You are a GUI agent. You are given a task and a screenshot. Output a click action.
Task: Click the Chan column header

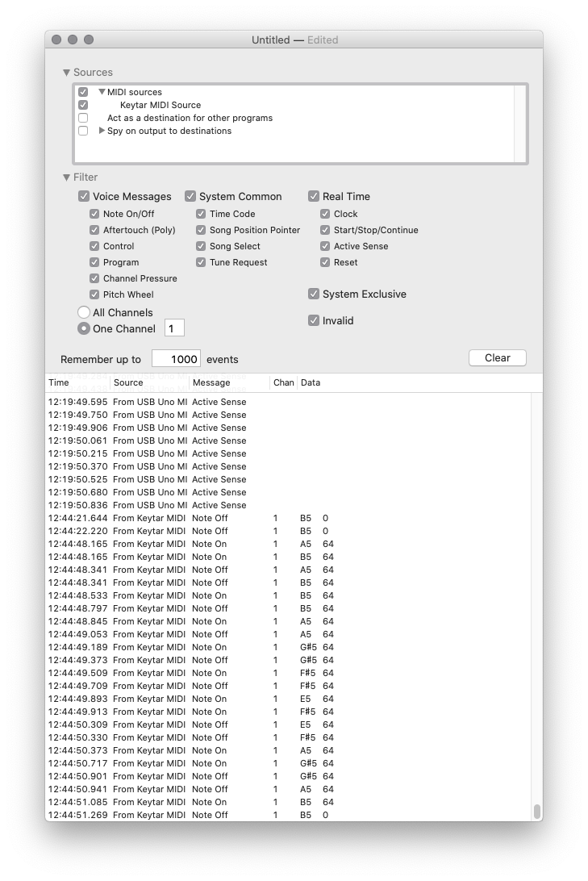tap(284, 382)
